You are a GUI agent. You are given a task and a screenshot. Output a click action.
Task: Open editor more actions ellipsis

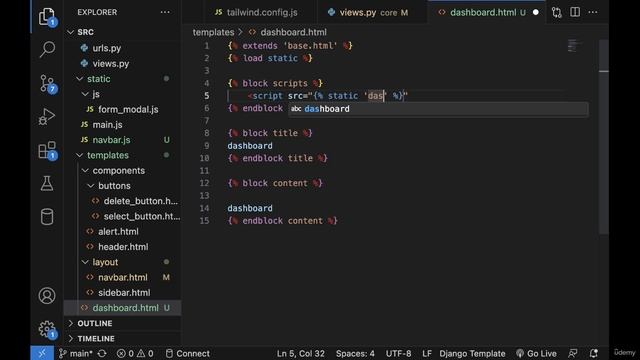[x=593, y=12]
